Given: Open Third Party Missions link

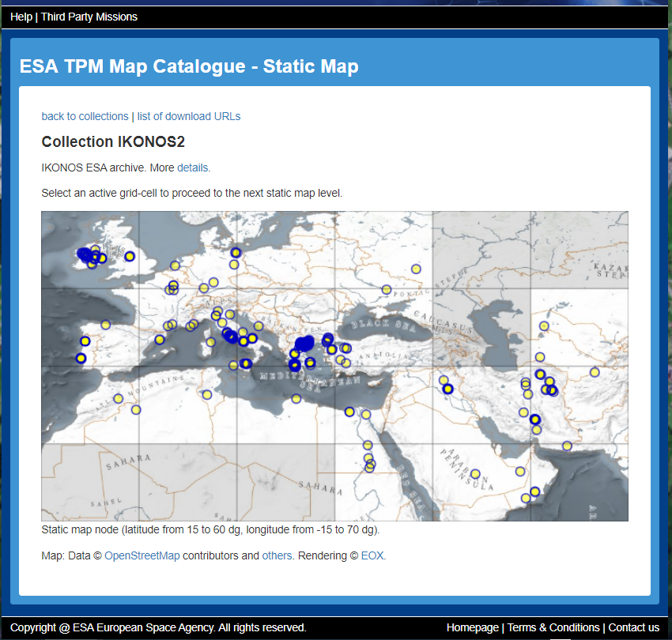Looking at the screenshot, I should pyautogui.click(x=89, y=17).
